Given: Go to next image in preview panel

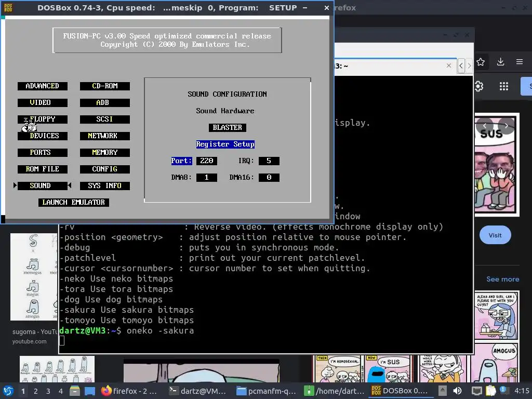Looking at the screenshot, I should pyautogui.click(x=506, y=126).
